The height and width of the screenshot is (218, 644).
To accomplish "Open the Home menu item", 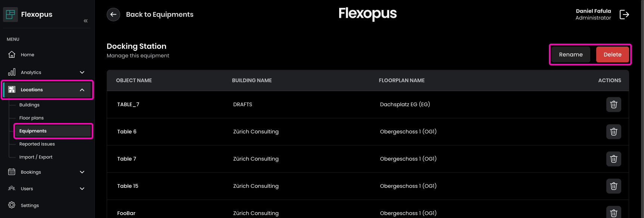I will [27, 55].
